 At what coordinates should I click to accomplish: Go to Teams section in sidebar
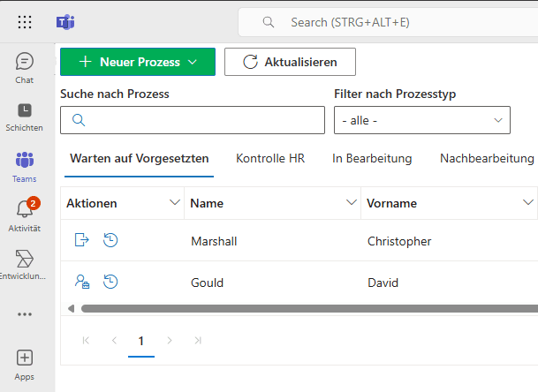pos(25,161)
